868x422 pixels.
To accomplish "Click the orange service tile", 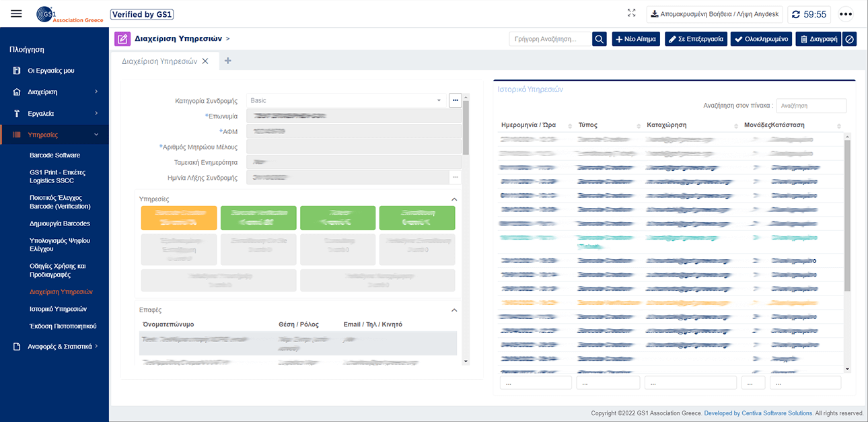I will 179,218.
